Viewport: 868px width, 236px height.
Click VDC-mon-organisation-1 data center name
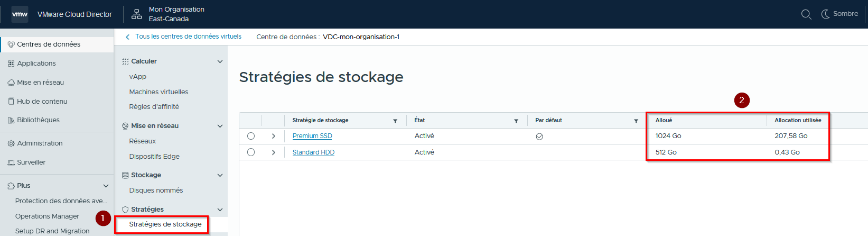tap(361, 37)
